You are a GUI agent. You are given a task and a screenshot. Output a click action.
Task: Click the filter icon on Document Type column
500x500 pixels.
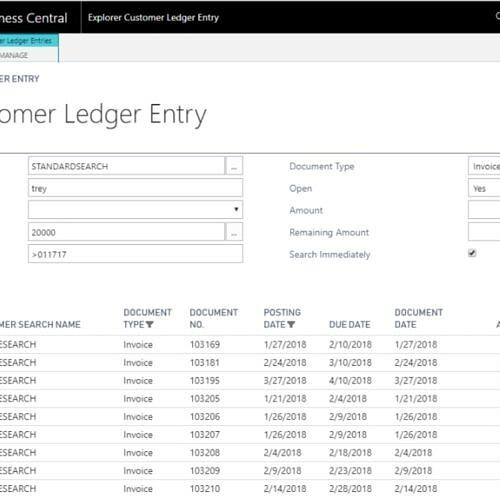(149, 324)
